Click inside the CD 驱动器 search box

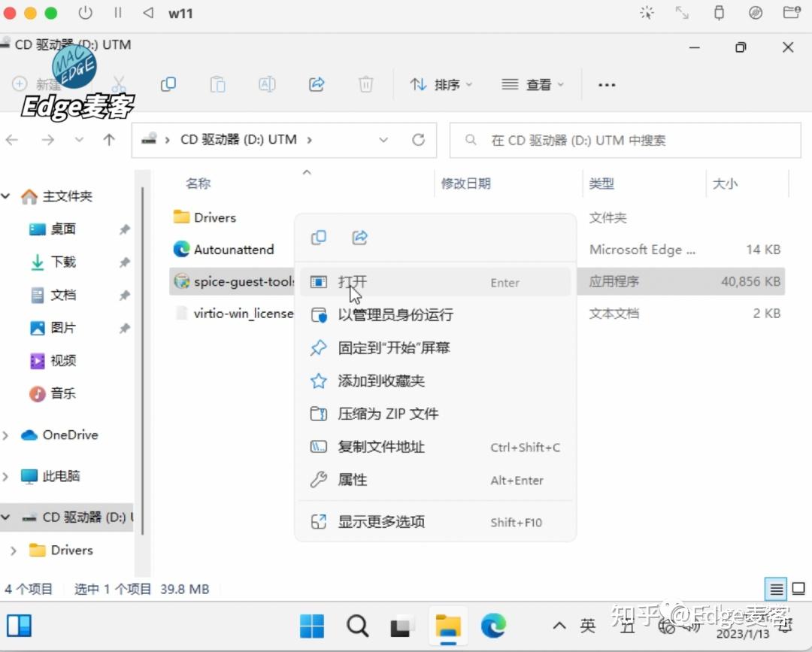coord(624,140)
